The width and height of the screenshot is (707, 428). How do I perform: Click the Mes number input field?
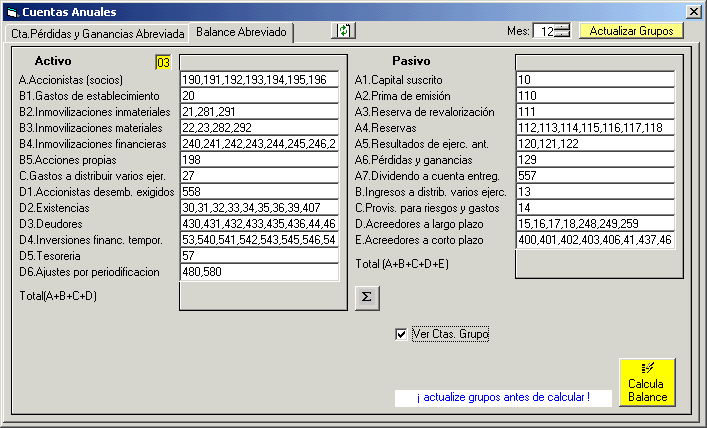[x=543, y=31]
